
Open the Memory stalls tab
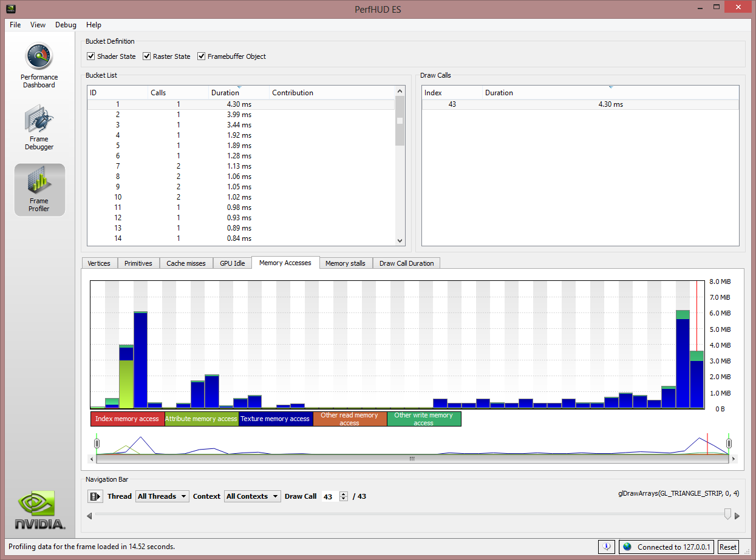click(346, 263)
